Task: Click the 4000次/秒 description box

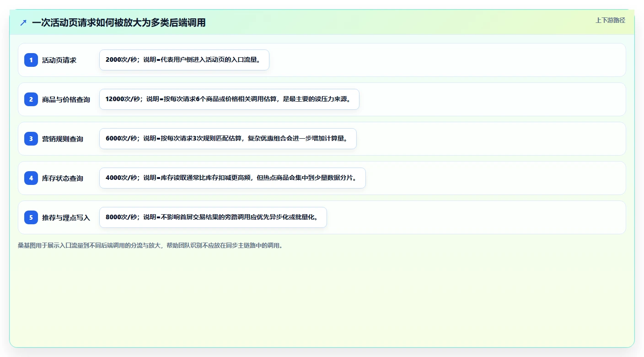Action: pyautogui.click(x=232, y=178)
